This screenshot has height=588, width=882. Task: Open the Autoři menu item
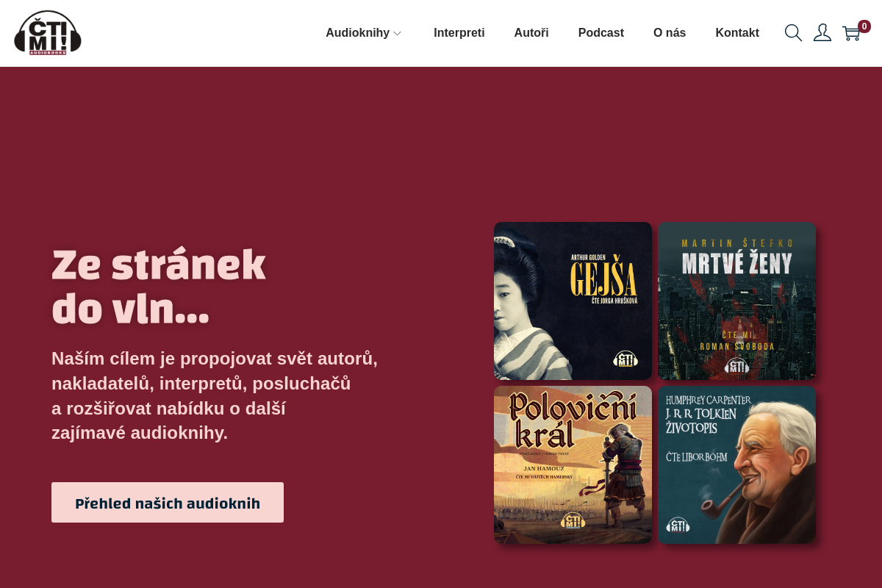click(531, 33)
